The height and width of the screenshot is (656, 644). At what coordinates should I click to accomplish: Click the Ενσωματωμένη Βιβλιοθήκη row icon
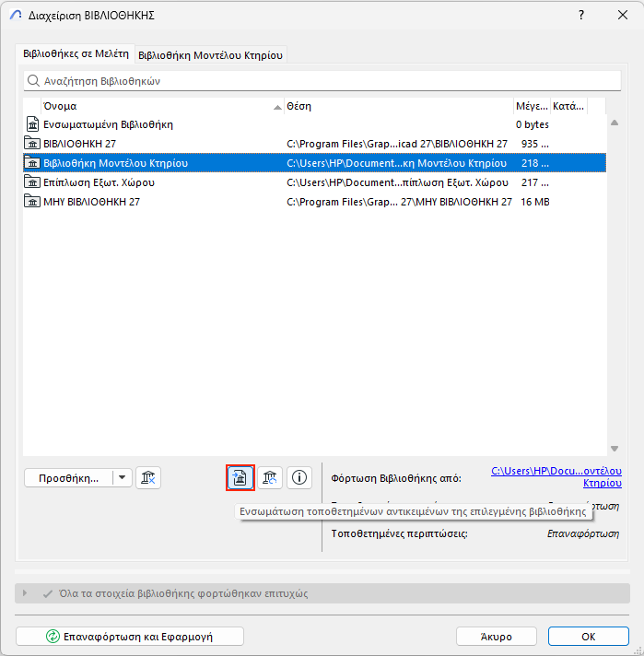[x=32, y=124]
